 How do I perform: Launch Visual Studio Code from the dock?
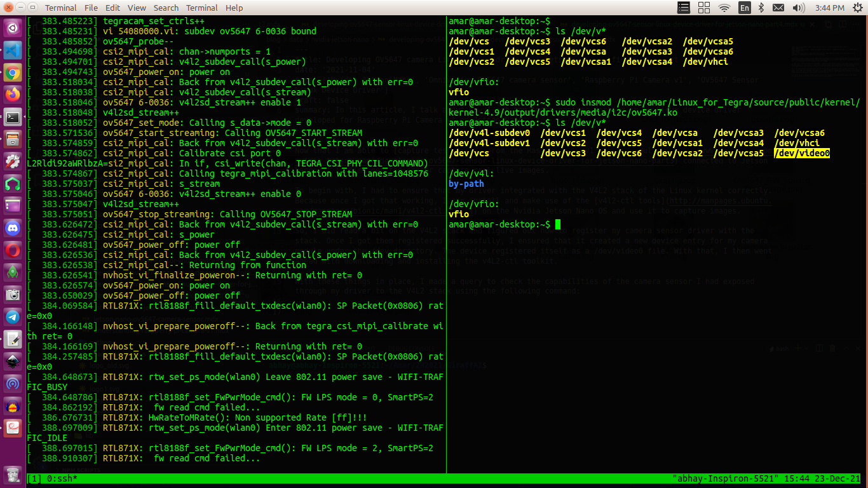[12, 50]
